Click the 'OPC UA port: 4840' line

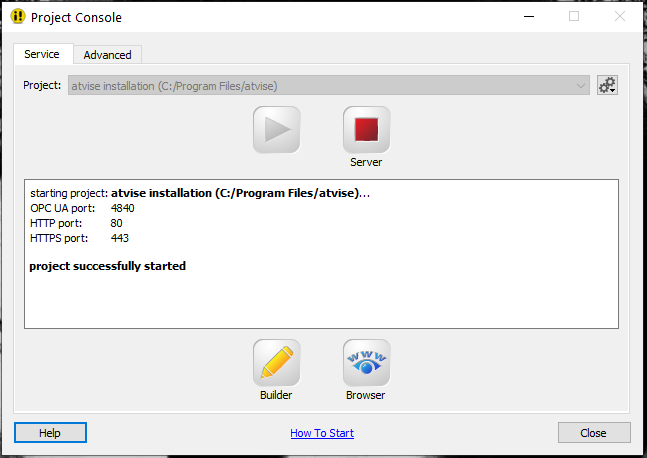click(x=83, y=208)
